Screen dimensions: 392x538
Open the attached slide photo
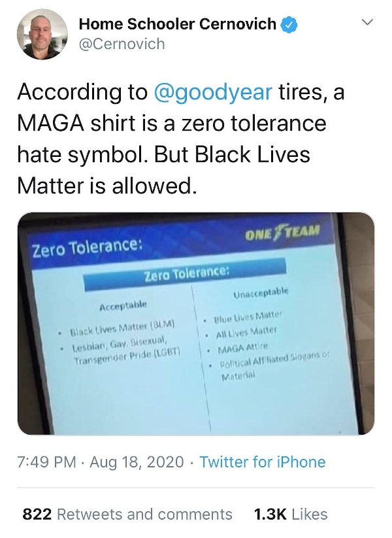195,324
